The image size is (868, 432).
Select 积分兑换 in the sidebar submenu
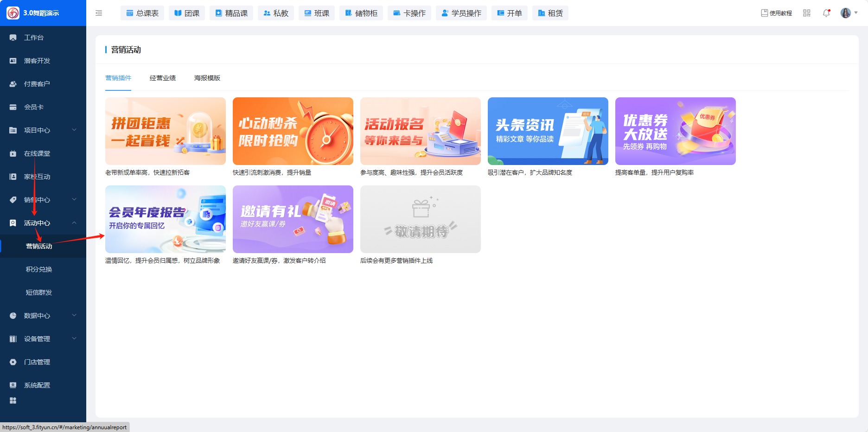point(39,269)
